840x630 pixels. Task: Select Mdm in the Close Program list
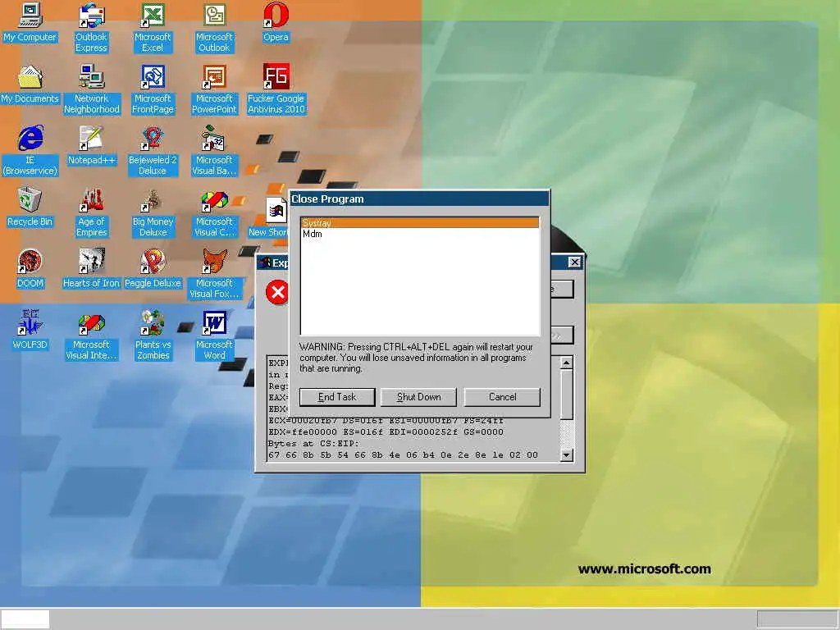419,234
